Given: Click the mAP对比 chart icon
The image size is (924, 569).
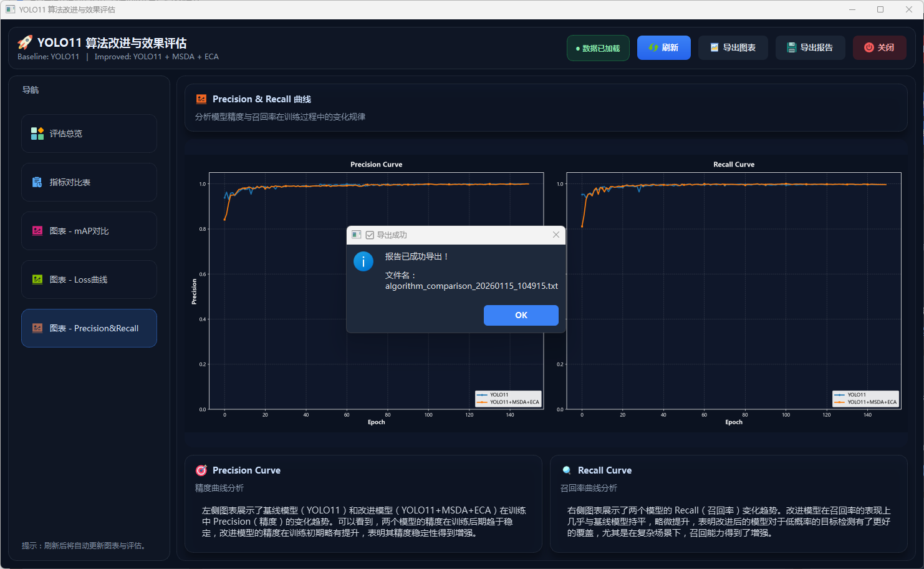Looking at the screenshot, I should click(37, 231).
